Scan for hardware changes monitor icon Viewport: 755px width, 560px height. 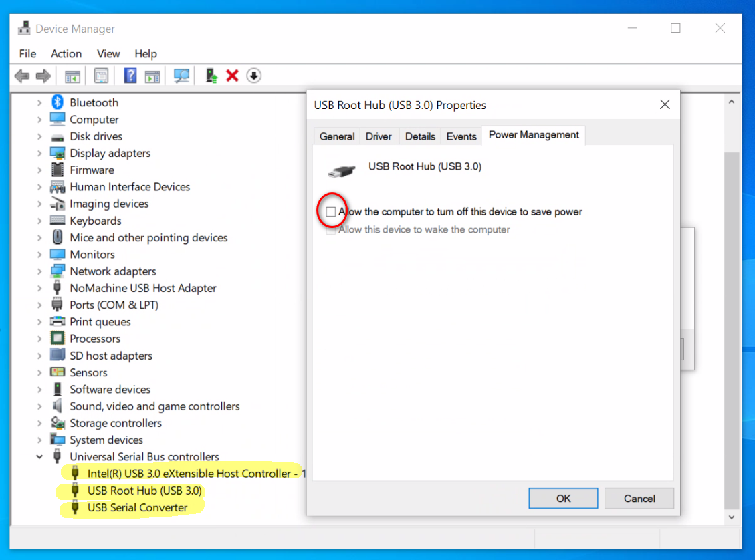(x=181, y=76)
